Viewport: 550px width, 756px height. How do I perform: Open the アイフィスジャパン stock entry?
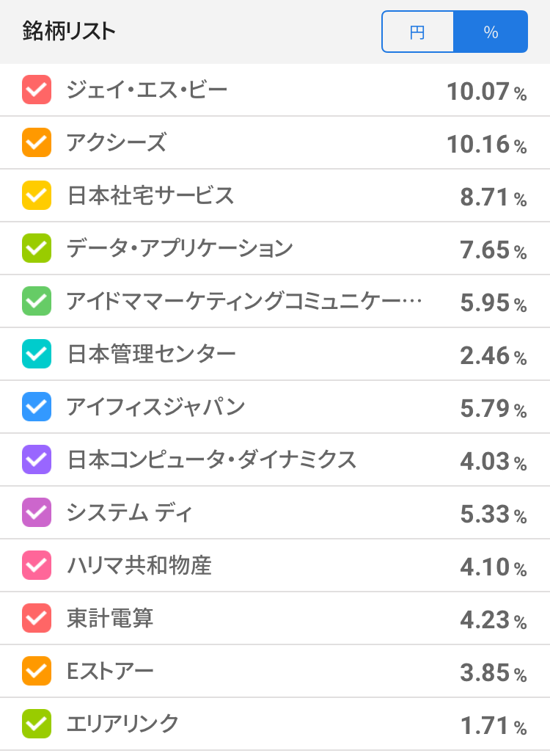click(155, 407)
